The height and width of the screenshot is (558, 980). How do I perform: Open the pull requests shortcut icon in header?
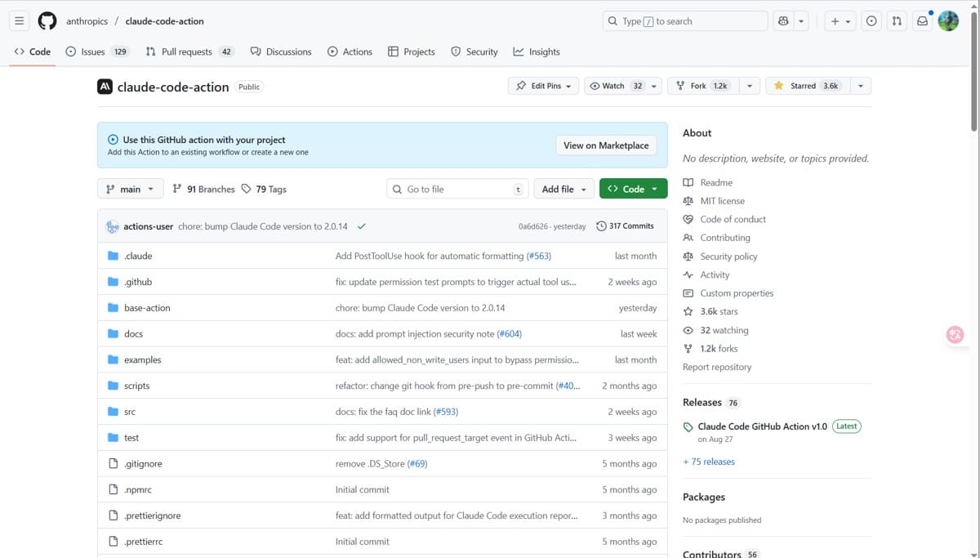[897, 21]
